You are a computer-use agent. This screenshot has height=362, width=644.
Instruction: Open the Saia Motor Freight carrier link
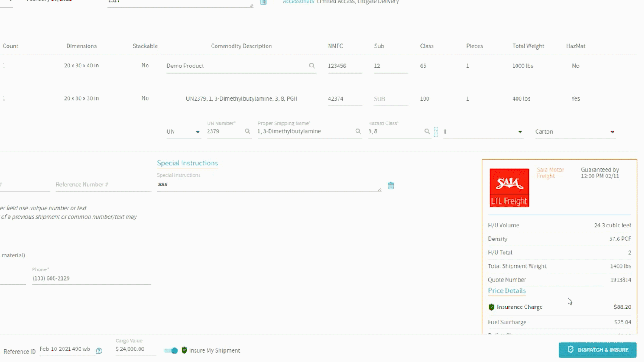click(x=551, y=173)
